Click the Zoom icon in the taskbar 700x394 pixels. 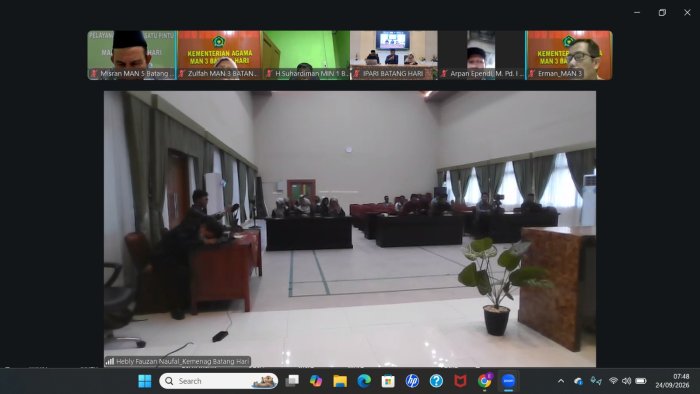point(508,381)
